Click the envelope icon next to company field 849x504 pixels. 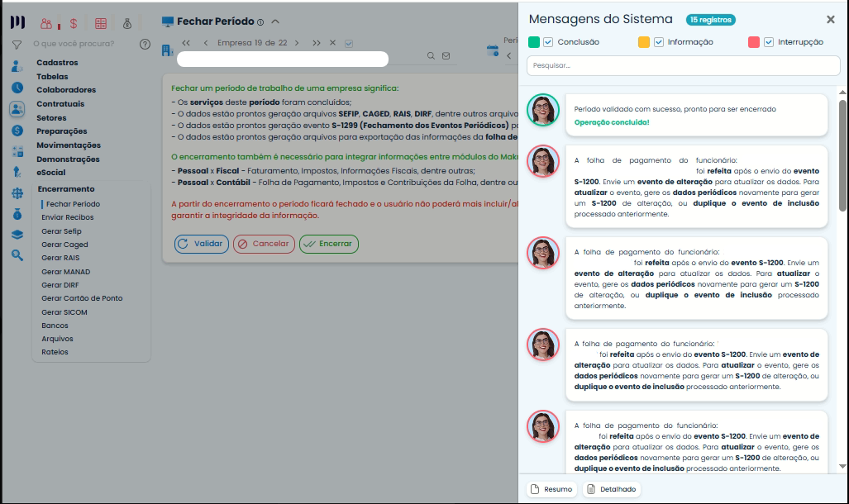[x=446, y=55]
